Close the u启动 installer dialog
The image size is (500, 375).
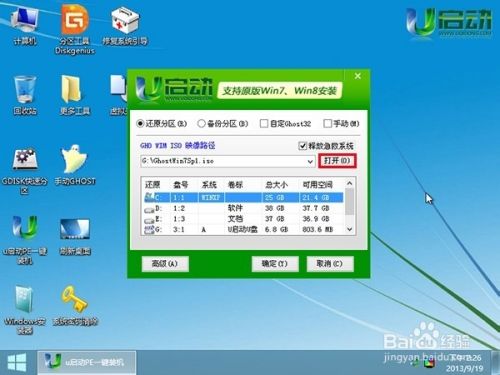358,76
